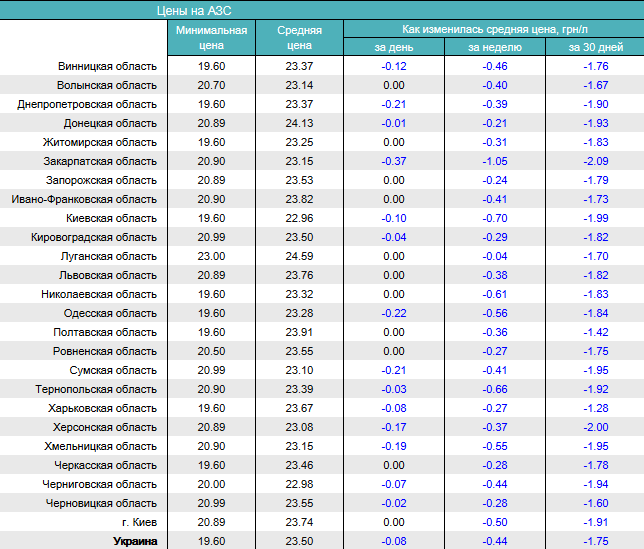Select Донецкая область average price 24.13
644x549 pixels.
coord(299,123)
